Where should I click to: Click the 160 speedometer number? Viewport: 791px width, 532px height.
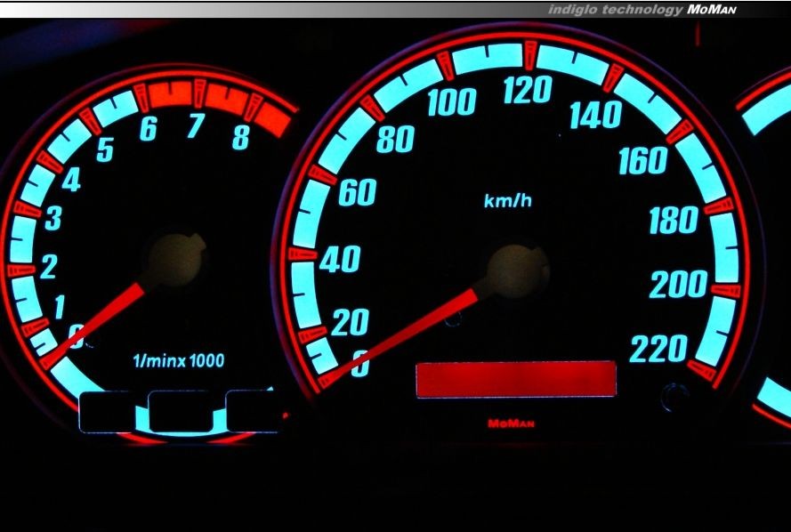[642, 161]
